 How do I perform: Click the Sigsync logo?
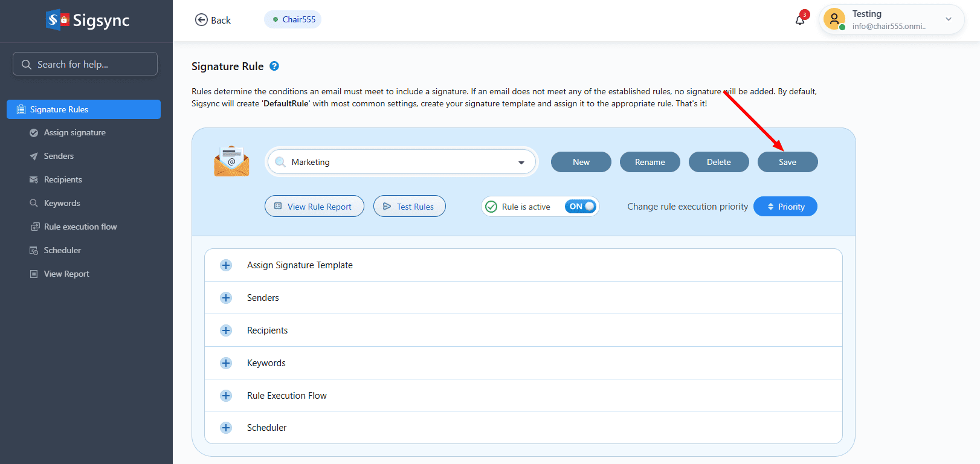(88, 20)
